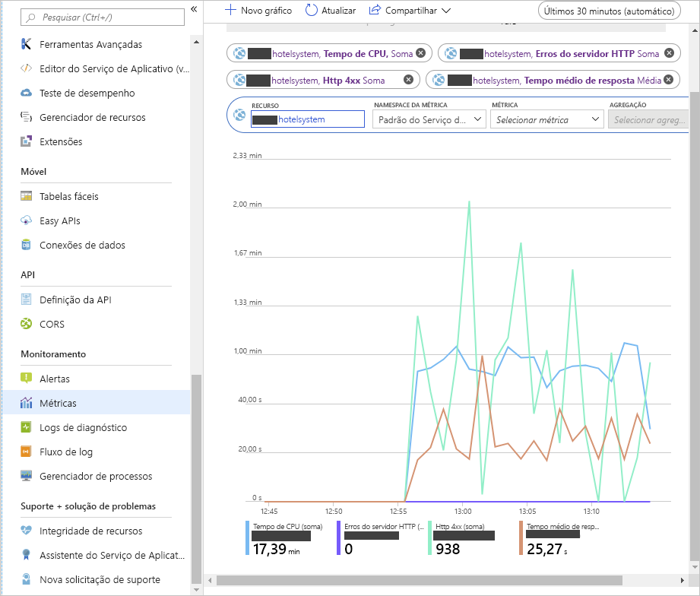
Task: Open the Últimos 30 minutos time range selector
Action: [609, 11]
